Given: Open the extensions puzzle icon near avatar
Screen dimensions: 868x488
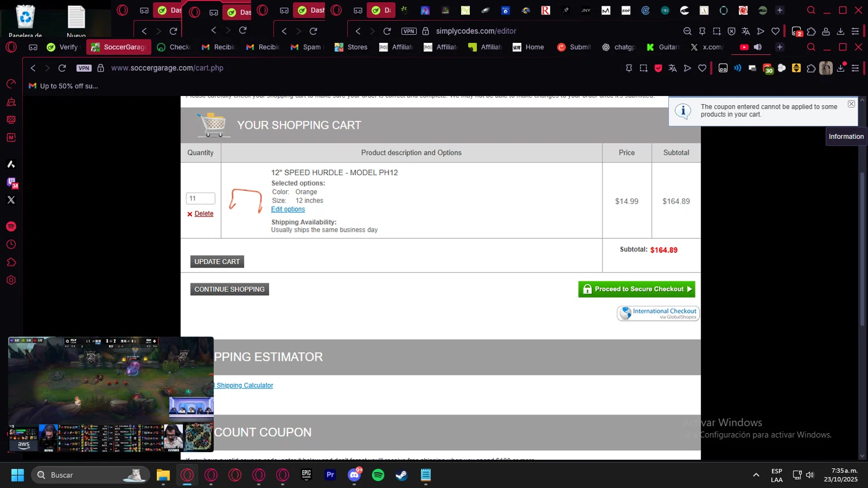Looking at the screenshot, I should click(x=811, y=68).
